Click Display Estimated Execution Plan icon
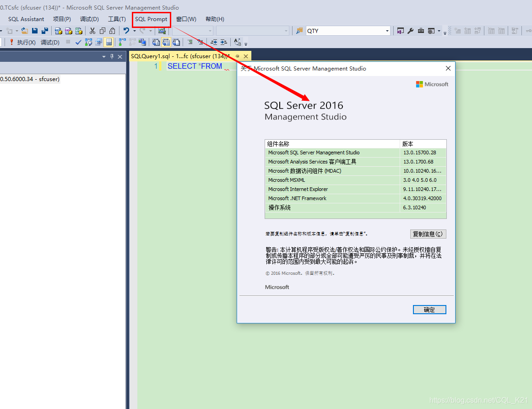Viewport: 532px width, 409px height. tap(88, 42)
